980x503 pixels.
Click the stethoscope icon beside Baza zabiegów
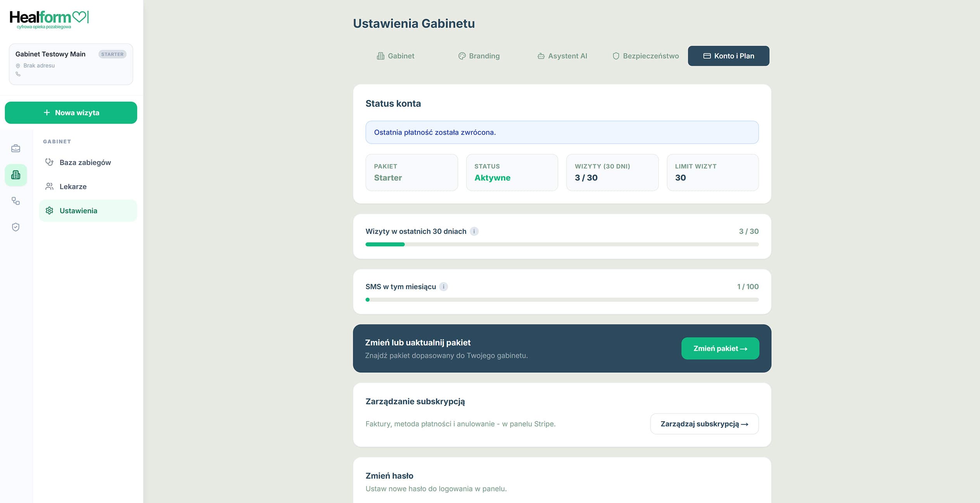pos(49,162)
